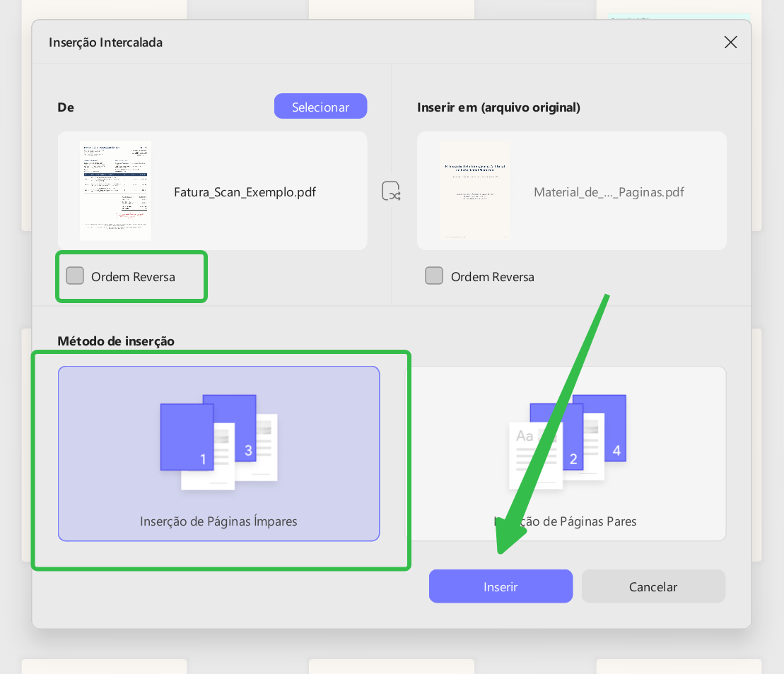Click the swap files shuffle icon

(391, 191)
